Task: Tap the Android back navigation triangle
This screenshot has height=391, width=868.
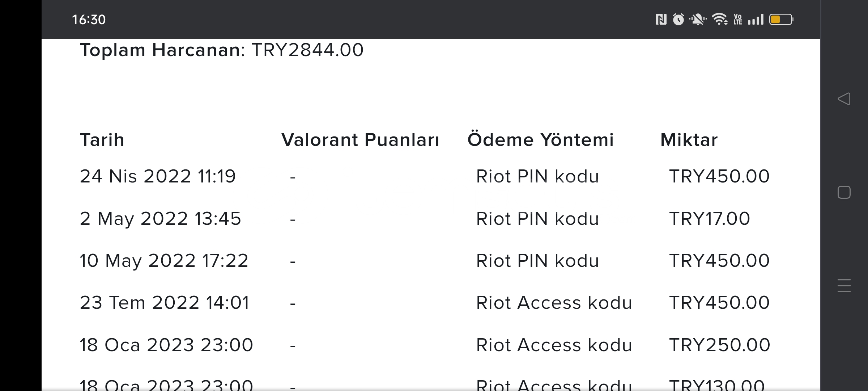Action: click(844, 99)
